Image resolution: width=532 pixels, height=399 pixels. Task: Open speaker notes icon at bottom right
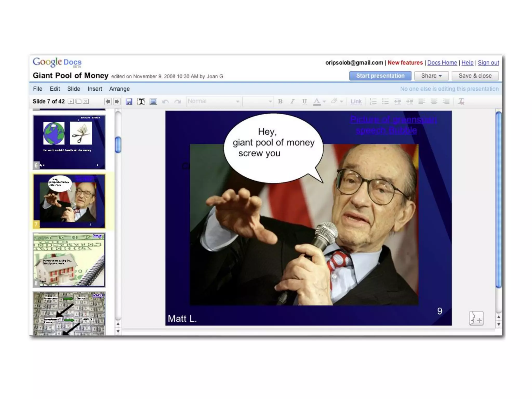coord(476,318)
